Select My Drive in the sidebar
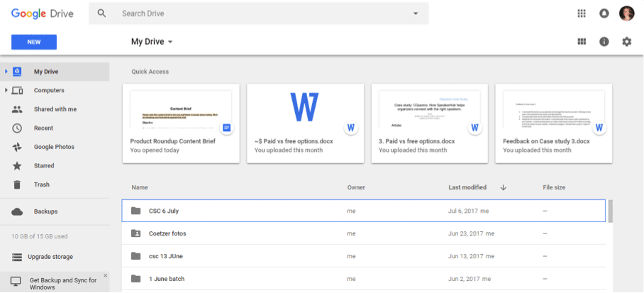 (55, 72)
